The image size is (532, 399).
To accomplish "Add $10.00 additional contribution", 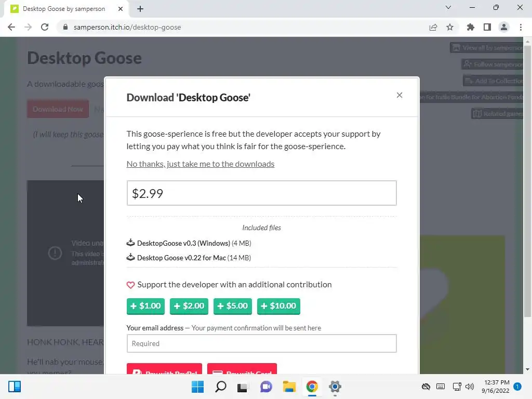I will (278, 306).
